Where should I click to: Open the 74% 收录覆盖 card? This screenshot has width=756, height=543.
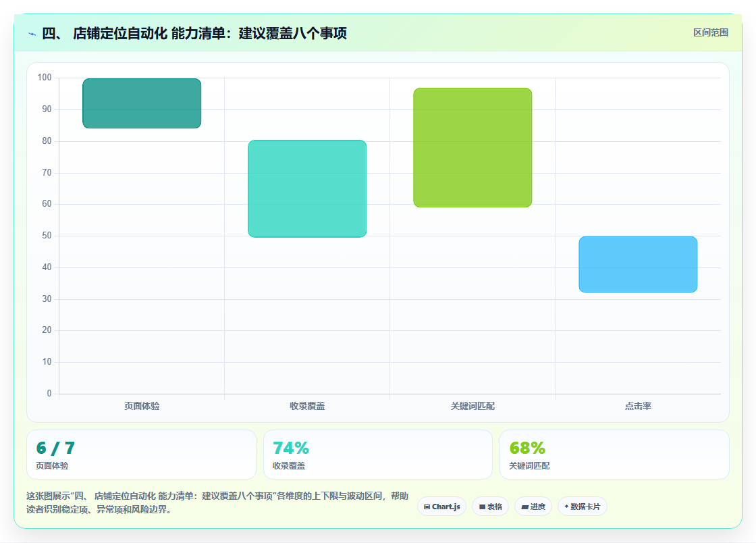click(x=378, y=455)
